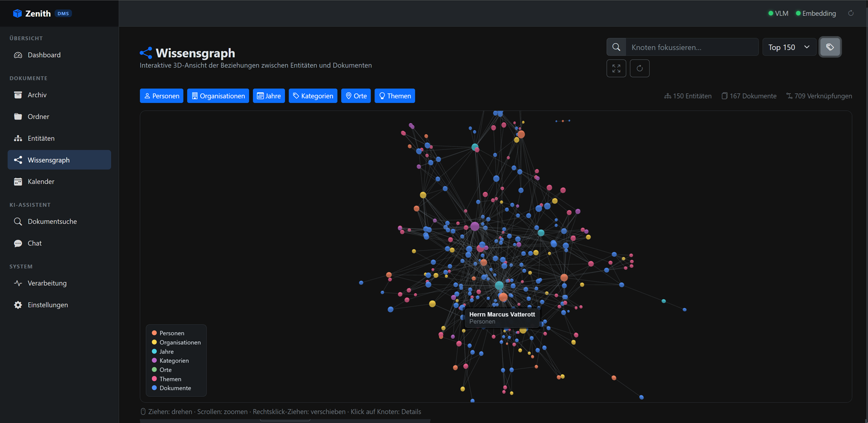The width and height of the screenshot is (868, 423).
Task: Click the link icon next to 709 Verknüpfungen
Action: pyautogui.click(x=789, y=96)
